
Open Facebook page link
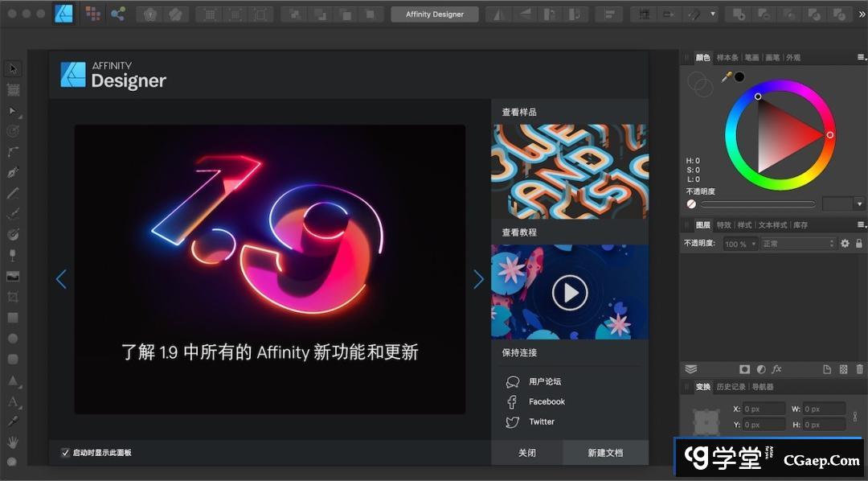click(547, 401)
